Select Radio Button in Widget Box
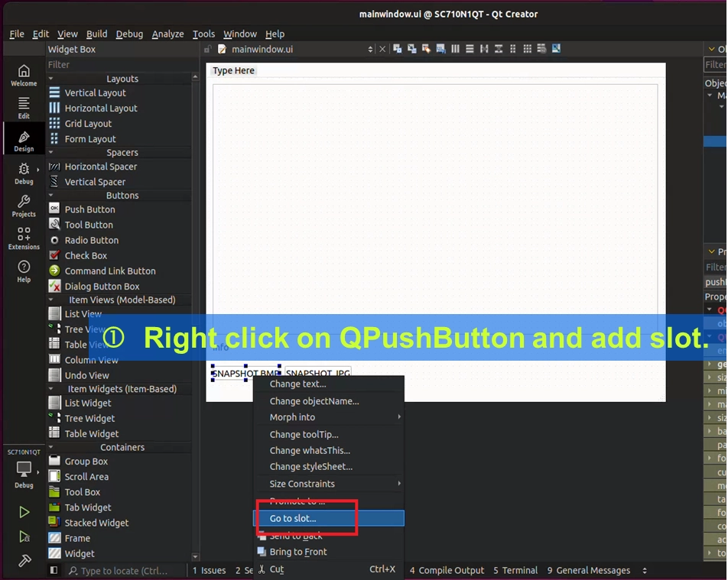 coord(92,241)
